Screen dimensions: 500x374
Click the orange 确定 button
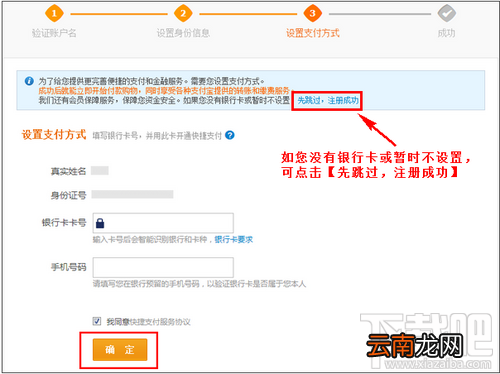120,350
